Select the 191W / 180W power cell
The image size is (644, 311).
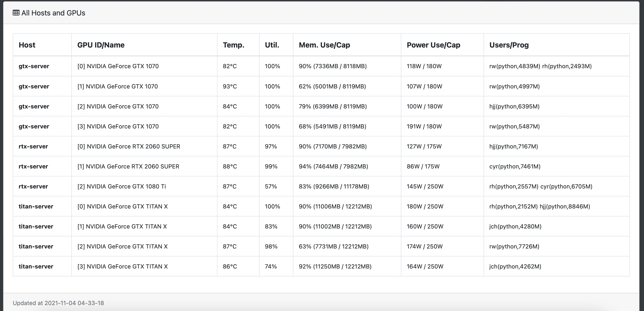tap(424, 126)
